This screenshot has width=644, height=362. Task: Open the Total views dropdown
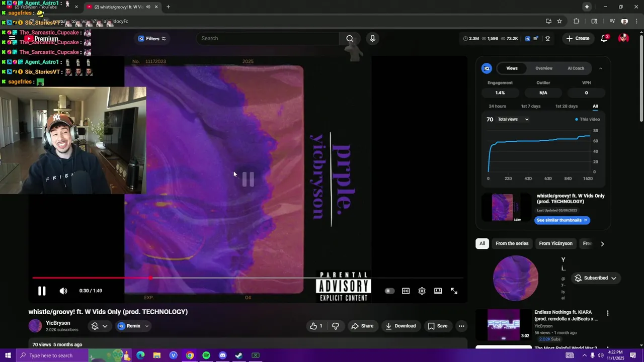pyautogui.click(x=513, y=119)
